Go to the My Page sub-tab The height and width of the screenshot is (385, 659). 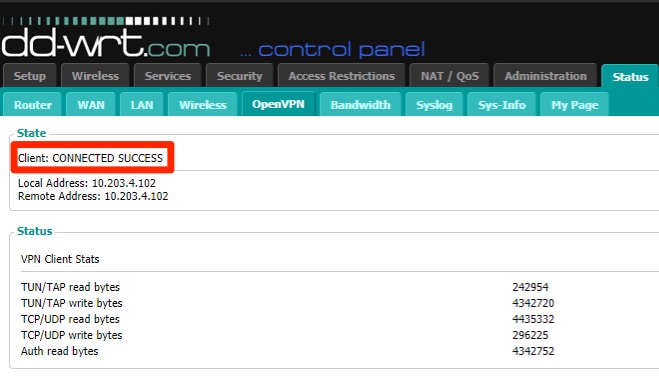575,105
